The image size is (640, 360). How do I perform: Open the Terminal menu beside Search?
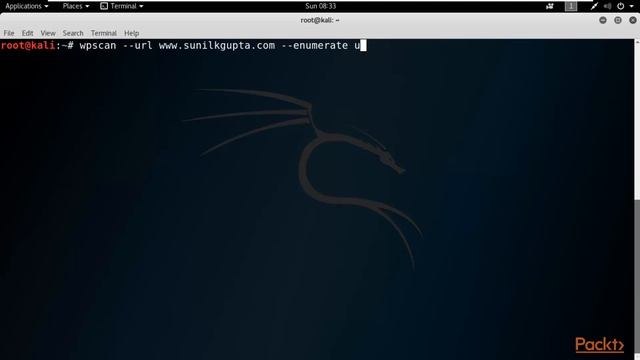(x=104, y=33)
